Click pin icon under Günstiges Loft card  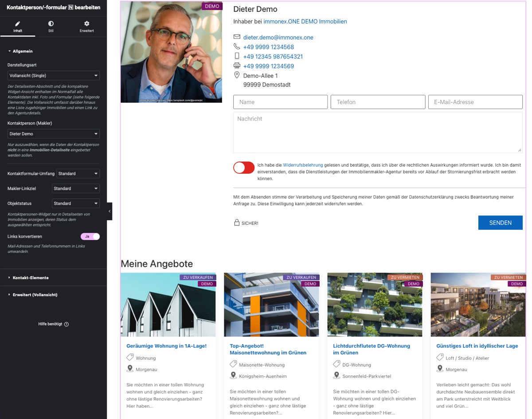440,369
